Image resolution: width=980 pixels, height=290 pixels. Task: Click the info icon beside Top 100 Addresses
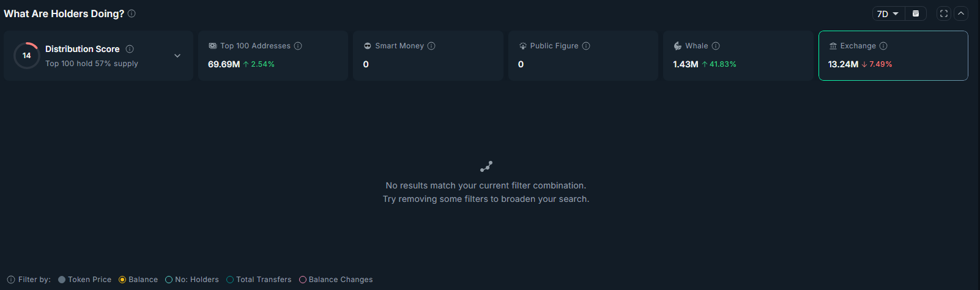click(x=298, y=46)
